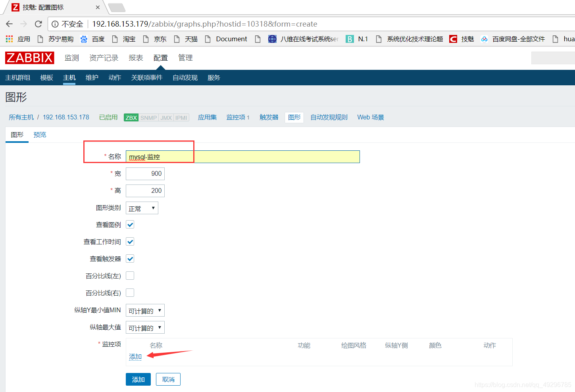
Task: Click the 192.168.153.178 host link
Action: coord(66,117)
